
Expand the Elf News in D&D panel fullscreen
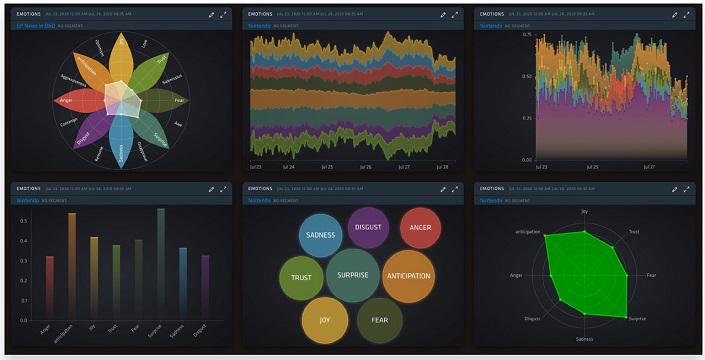223,15
